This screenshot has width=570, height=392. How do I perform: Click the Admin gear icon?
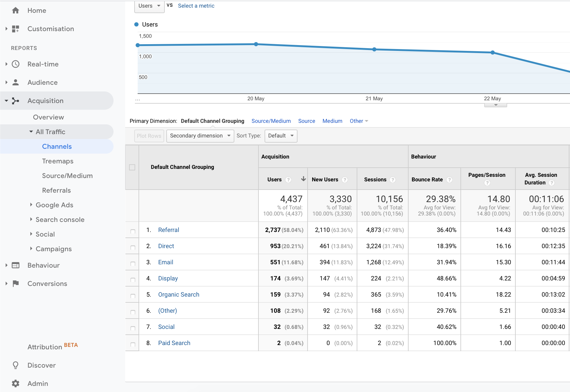16,383
